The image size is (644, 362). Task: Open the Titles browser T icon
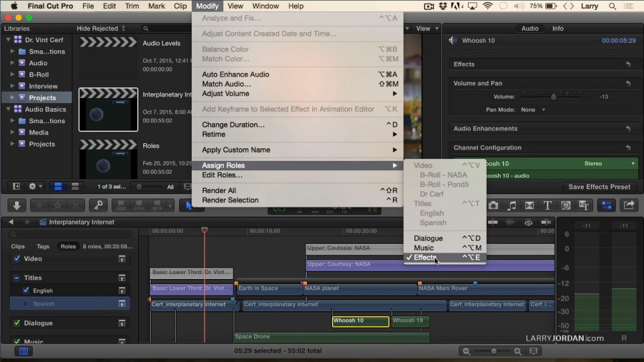pyautogui.click(x=548, y=206)
